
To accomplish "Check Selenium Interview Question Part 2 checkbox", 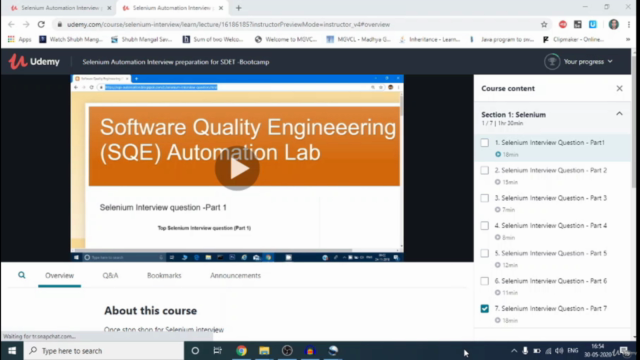I will (x=484, y=170).
